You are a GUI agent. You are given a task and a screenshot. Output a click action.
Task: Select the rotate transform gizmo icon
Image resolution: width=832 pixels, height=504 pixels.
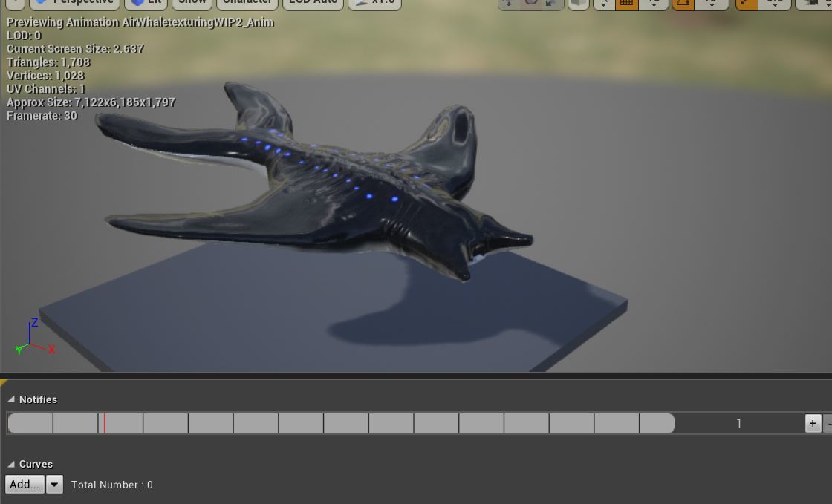(530, 3)
